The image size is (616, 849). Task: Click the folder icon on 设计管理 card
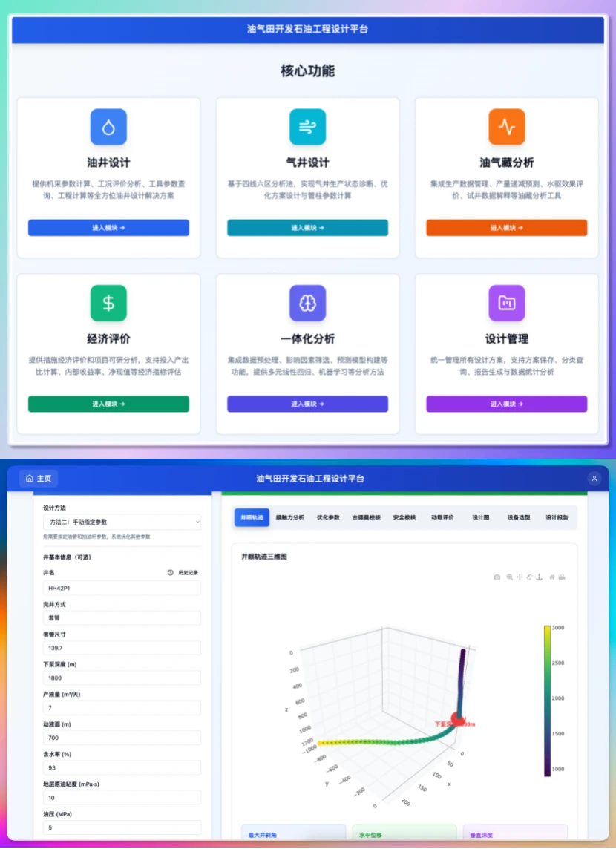[506, 303]
